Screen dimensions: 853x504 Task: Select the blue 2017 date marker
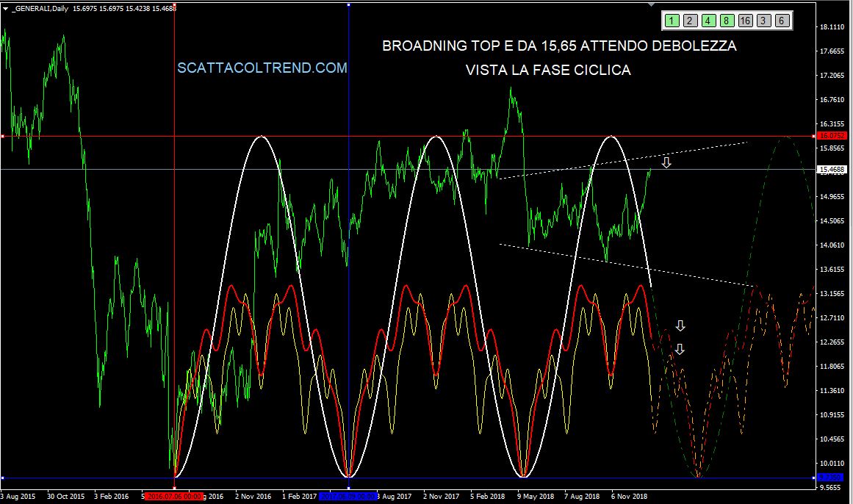(x=348, y=497)
